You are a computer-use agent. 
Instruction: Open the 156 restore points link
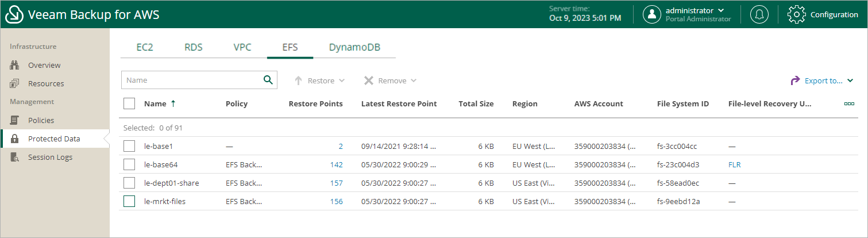tap(337, 201)
